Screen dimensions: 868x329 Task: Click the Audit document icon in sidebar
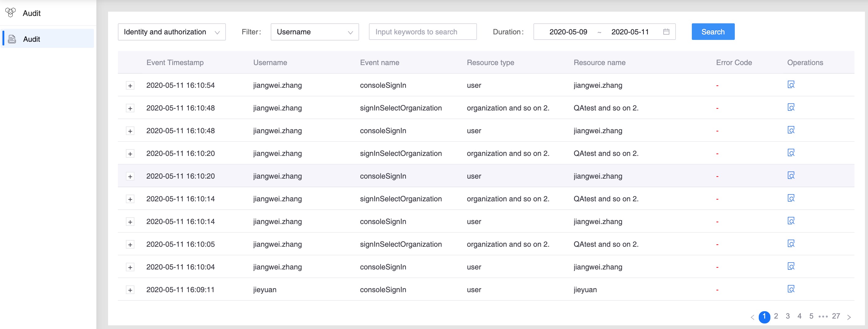[12, 39]
